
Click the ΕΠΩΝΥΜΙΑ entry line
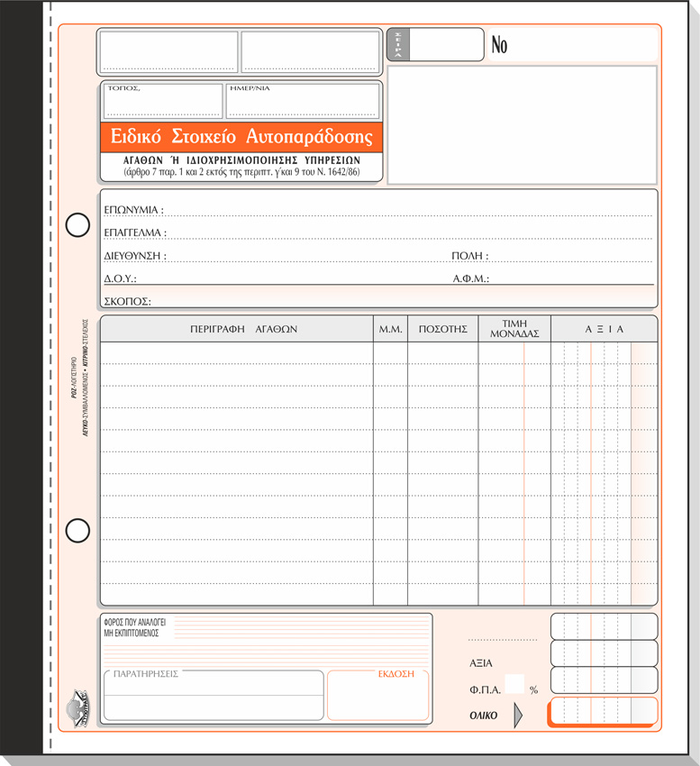pyautogui.click(x=405, y=210)
